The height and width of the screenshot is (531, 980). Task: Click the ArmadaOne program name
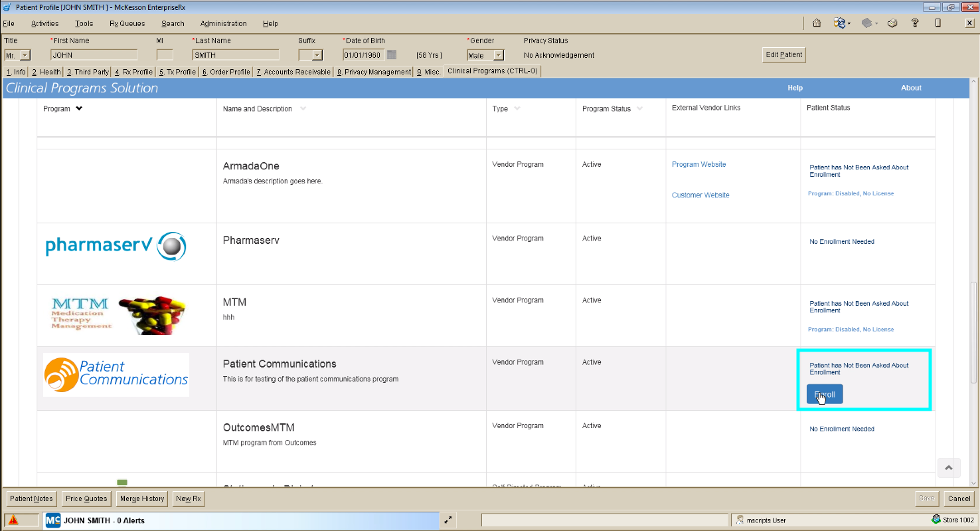[x=251, y=166]
